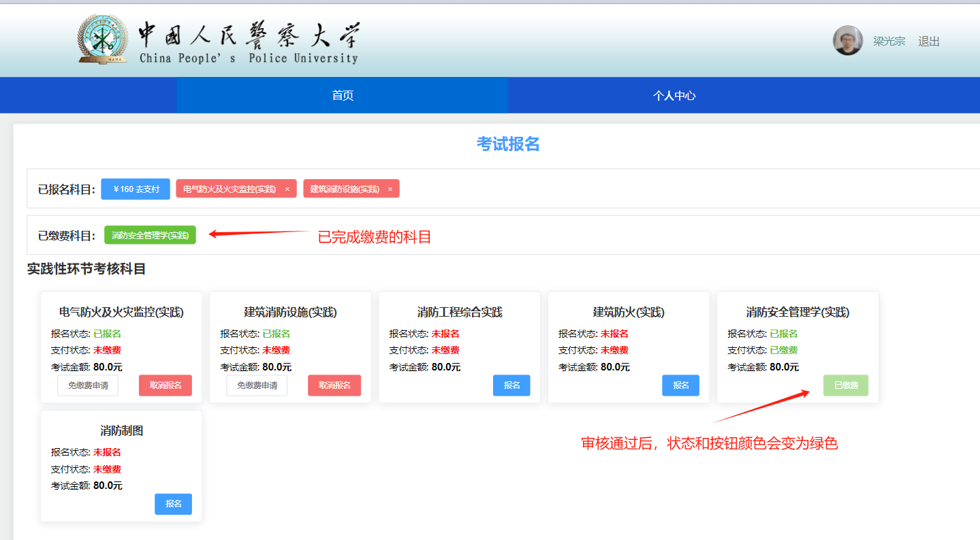The image size is (980, 540).
Task: Click 免缴费申请 for 建筑消防设施 card
Action: pyautogui.click(x=257, y=385)
